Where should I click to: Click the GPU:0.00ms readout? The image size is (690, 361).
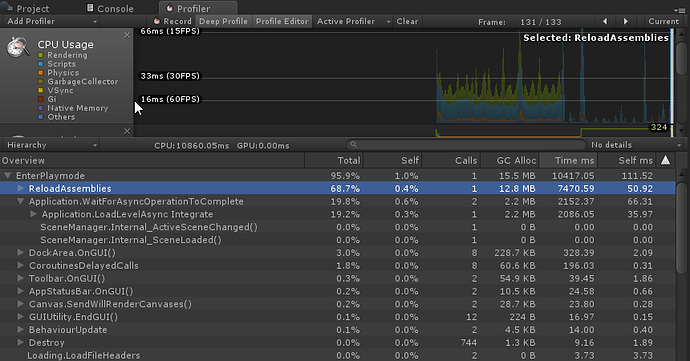[x=263, y=145]
